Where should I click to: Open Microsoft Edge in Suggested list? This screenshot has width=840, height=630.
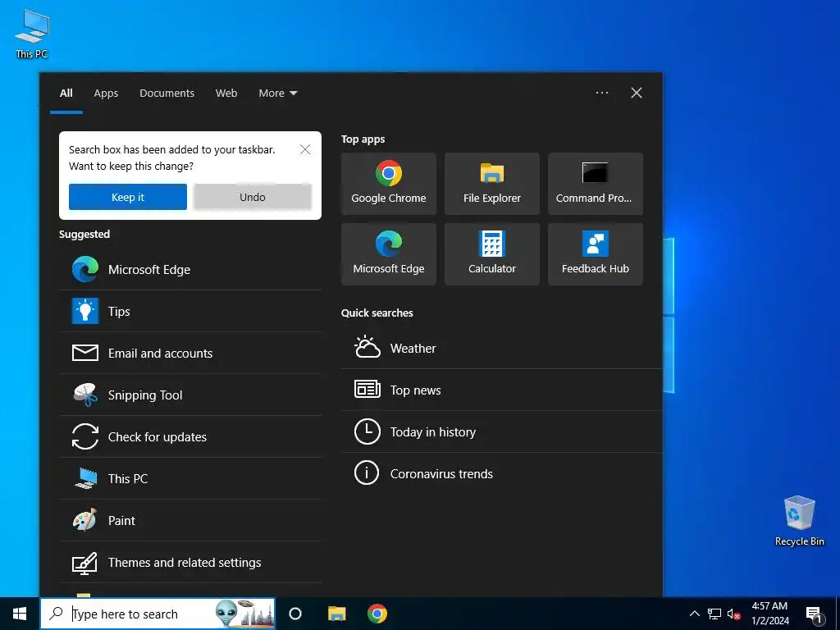point(190,269)
